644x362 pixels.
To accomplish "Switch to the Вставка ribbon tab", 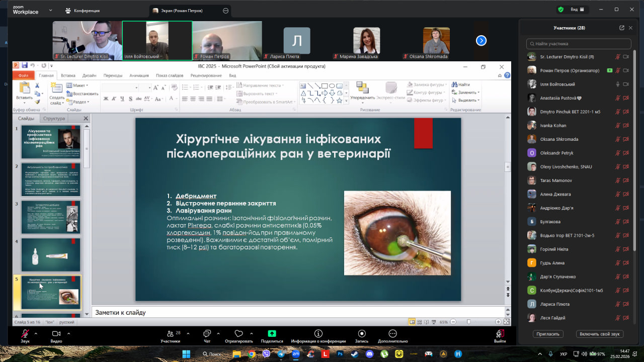I will point(68,75).
